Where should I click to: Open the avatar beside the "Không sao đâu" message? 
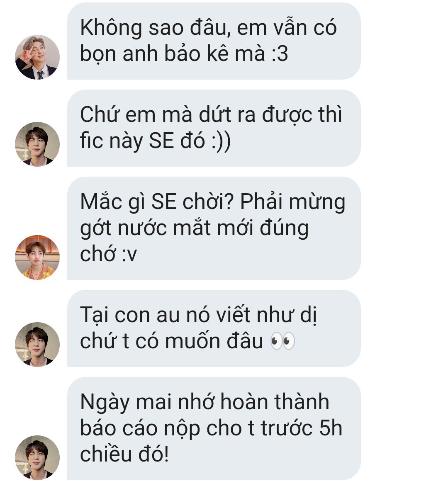click(37, 57)
